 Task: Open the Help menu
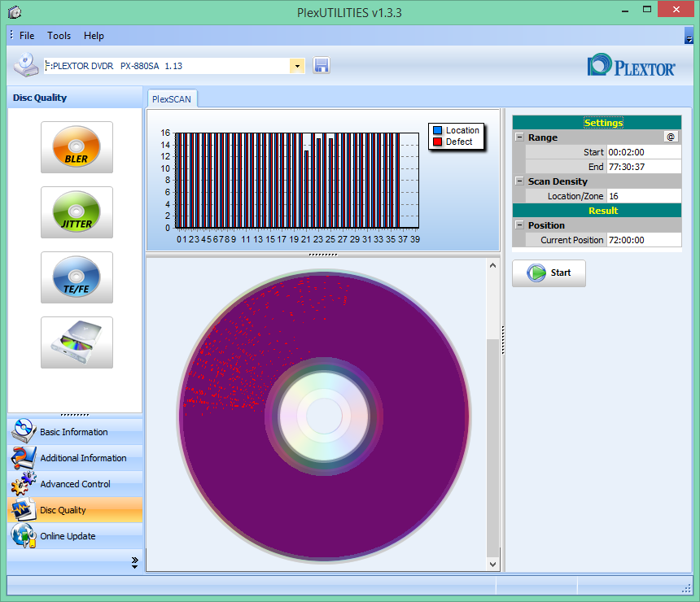click(94, 36)
